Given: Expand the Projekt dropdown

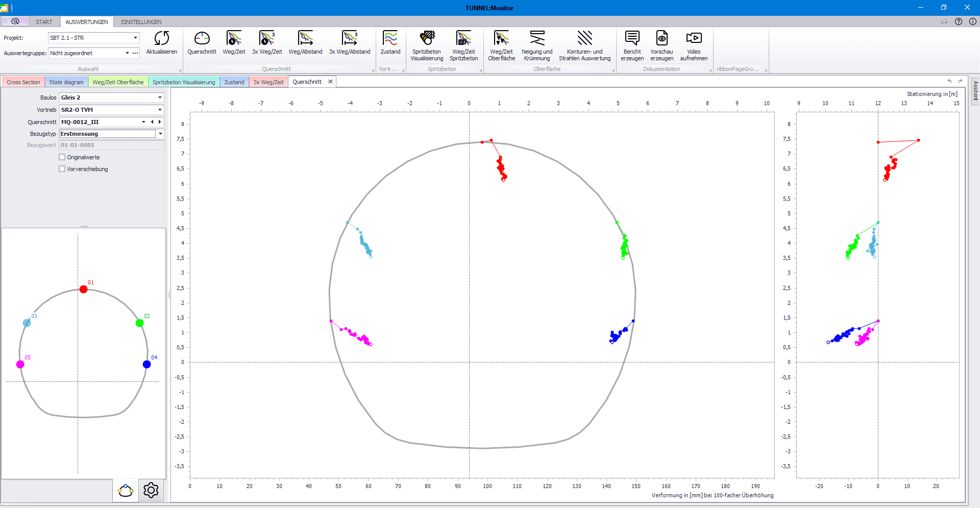Looking at the screenshot, I should pyautogui.click(x=135, y=38).
